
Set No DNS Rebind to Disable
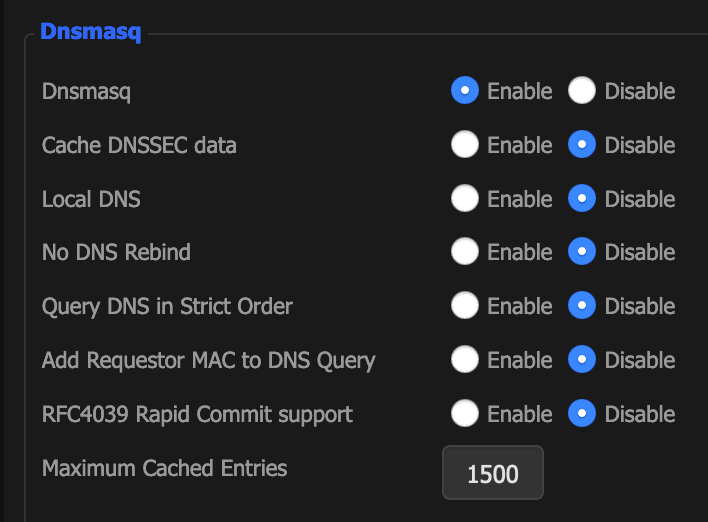582,251
